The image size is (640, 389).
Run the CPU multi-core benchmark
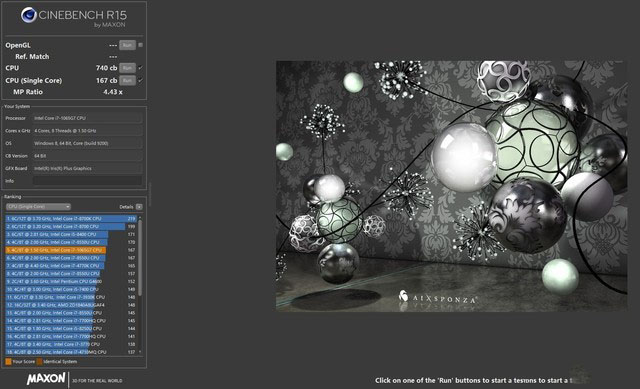coord(127,68)
